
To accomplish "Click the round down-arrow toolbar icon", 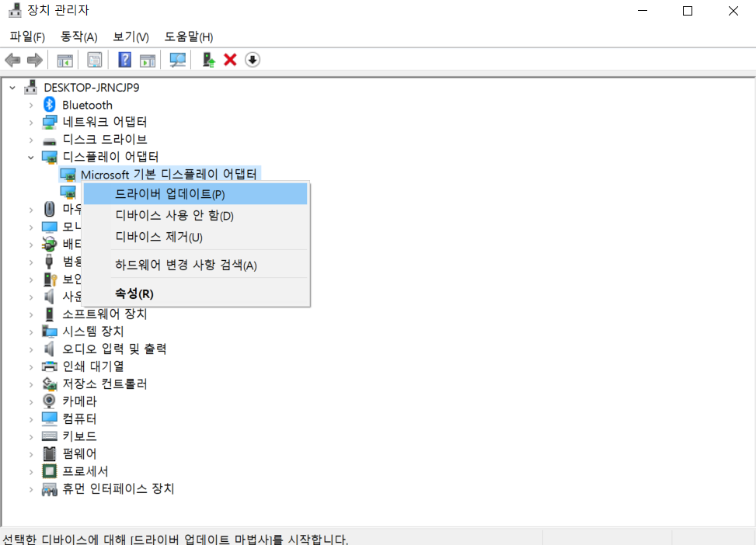I will click(253, 60).
